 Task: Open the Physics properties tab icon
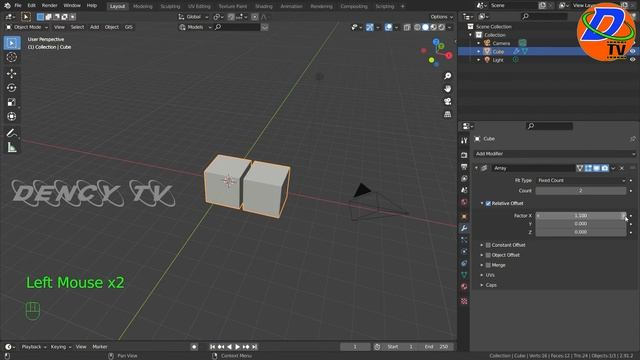click(464, 251)
